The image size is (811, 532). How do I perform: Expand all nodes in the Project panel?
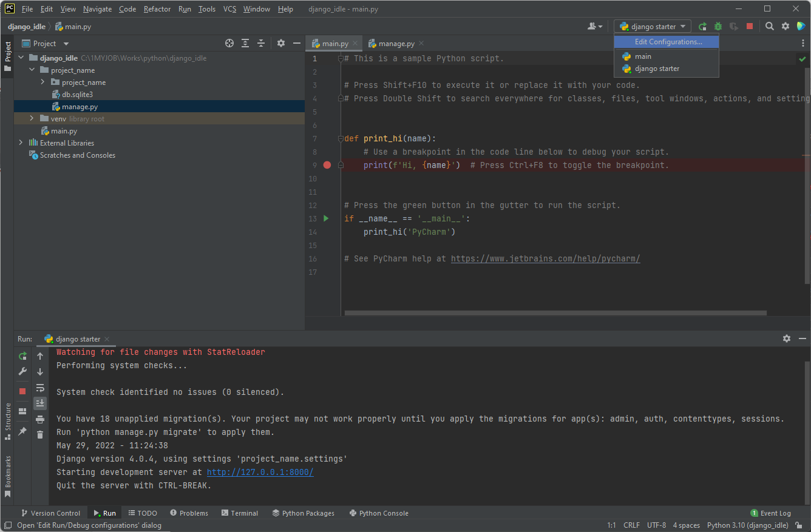(x=245, y=44)
